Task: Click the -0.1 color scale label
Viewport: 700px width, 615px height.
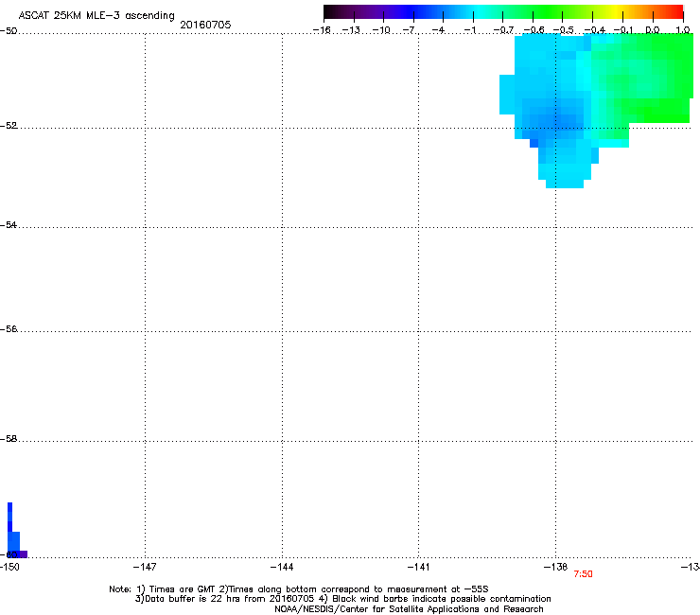Action: tap(623, 30)
